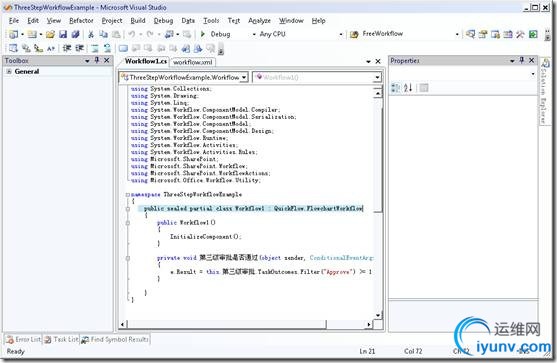The width and height of the screenshot is (557, 363).
Task: Click the Copy toolbar icon
Action: (x=103, y=34)
